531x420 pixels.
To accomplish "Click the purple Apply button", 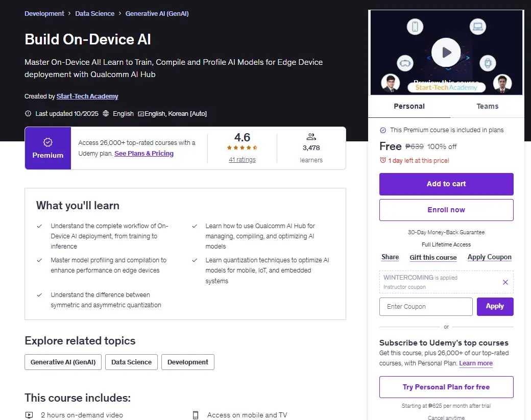I will [x=495, y=307].
